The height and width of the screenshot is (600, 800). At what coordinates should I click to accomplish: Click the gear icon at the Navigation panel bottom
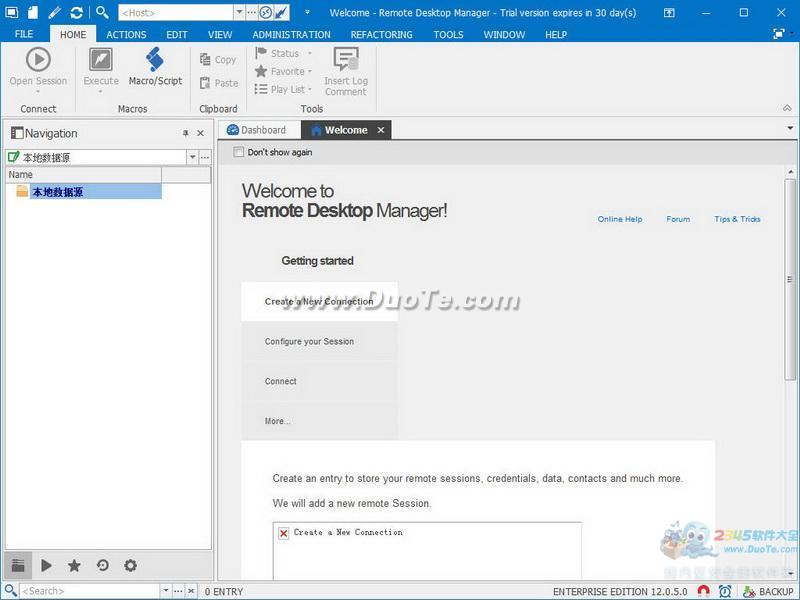131,565
